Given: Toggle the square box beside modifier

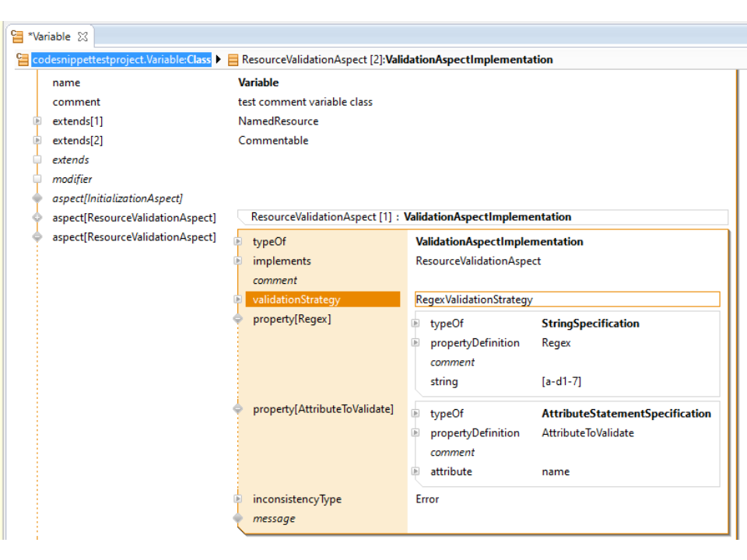Looking at the screenshot, I should click(x=37, y=180).
